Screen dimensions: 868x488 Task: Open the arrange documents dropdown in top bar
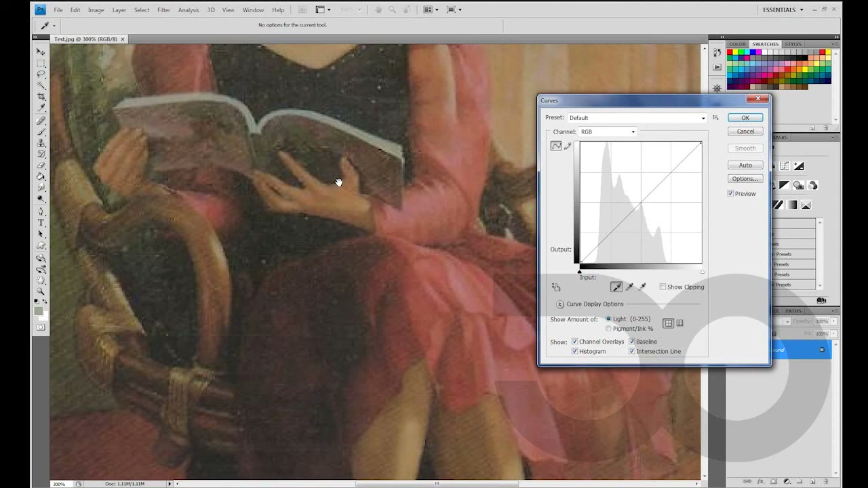(x=431, y=9)
